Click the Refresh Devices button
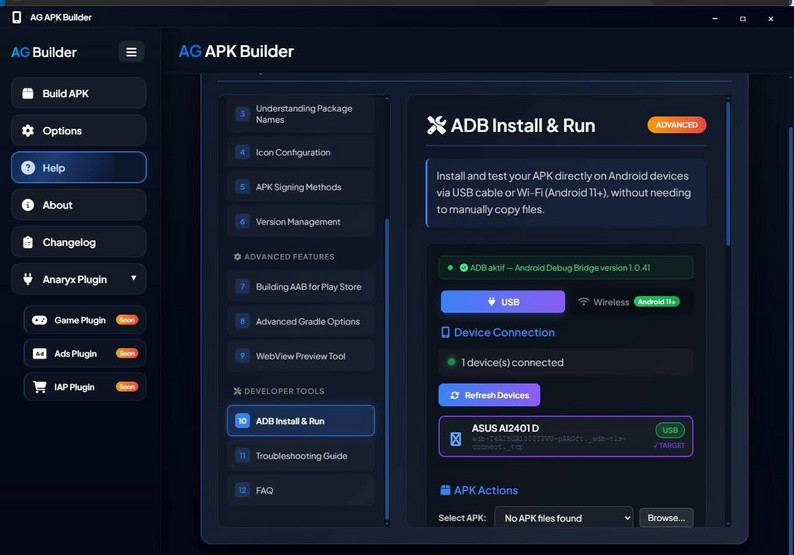 (x=489, y=395)
